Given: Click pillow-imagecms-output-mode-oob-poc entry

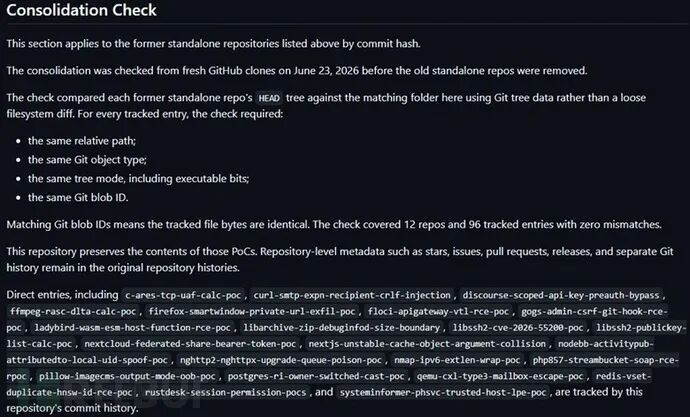Looking at the screenshot, I should tap(127, 376).
